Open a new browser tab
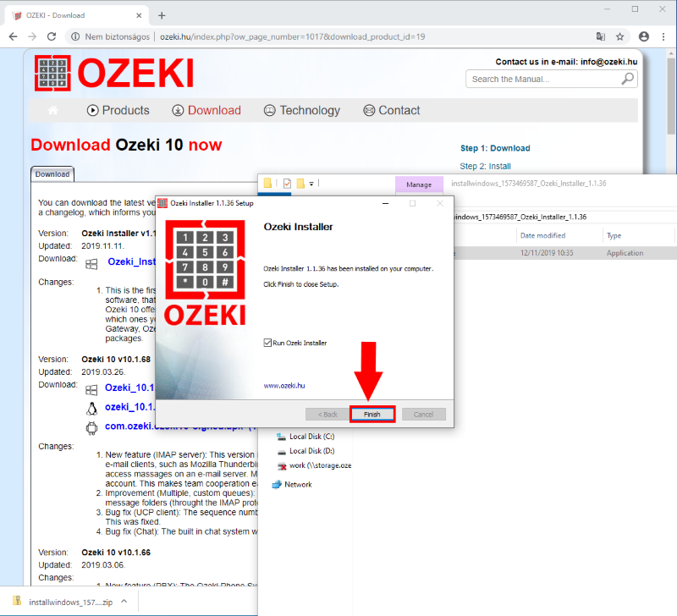Image resolution: width=677 pixels, height=616 pixels. [x=162, y=15]
